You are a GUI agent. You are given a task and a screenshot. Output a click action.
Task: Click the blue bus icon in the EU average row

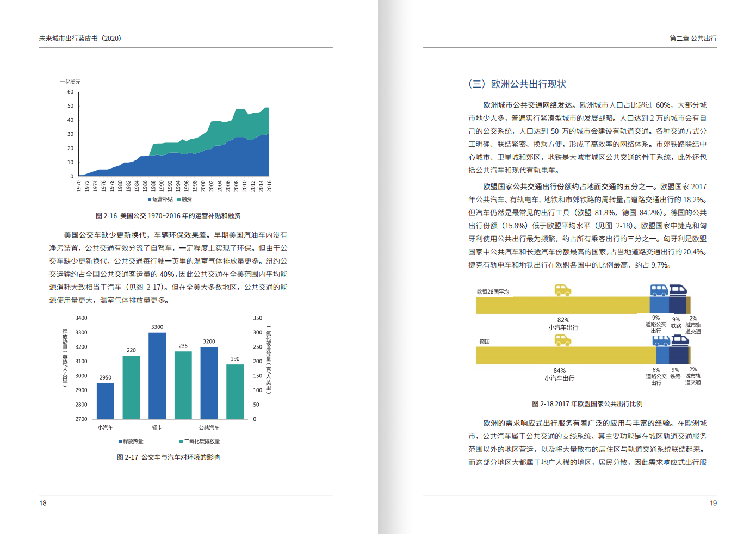click(x=659, y=290)
